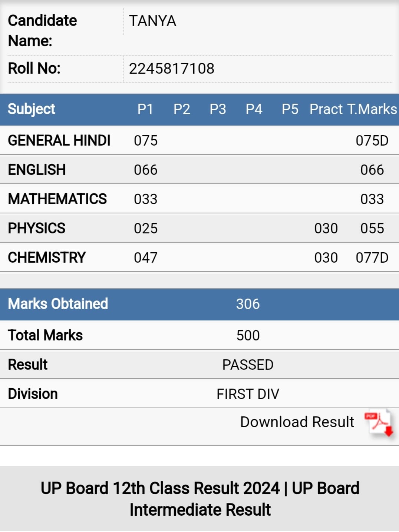Click the candidate name TANYA
Screen dimensions: 399x532
(x=152, y=21)
